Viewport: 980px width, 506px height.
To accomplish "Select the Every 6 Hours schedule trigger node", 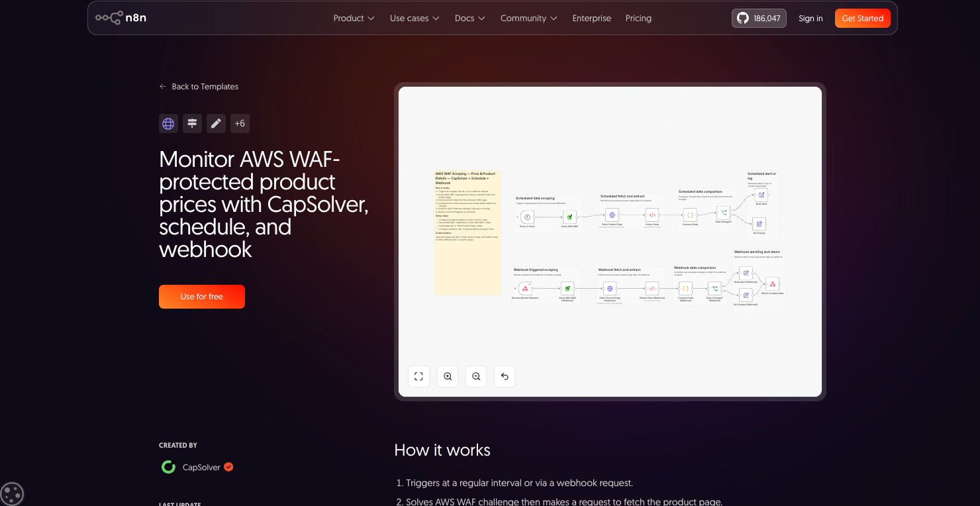I will 528,217.
